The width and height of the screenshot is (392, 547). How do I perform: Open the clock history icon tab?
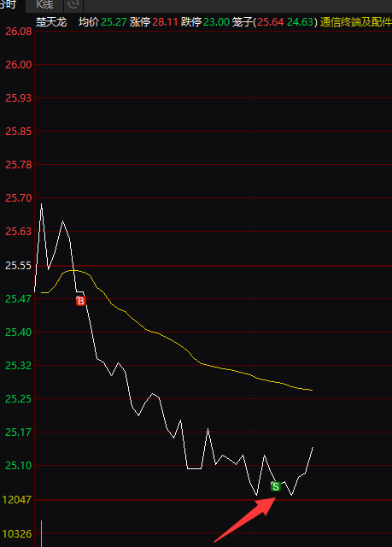(x=73, y=5)
